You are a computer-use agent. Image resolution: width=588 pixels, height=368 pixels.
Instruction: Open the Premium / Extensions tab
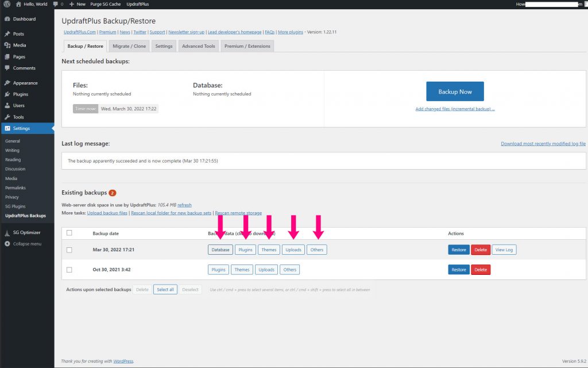click(247, 46)
